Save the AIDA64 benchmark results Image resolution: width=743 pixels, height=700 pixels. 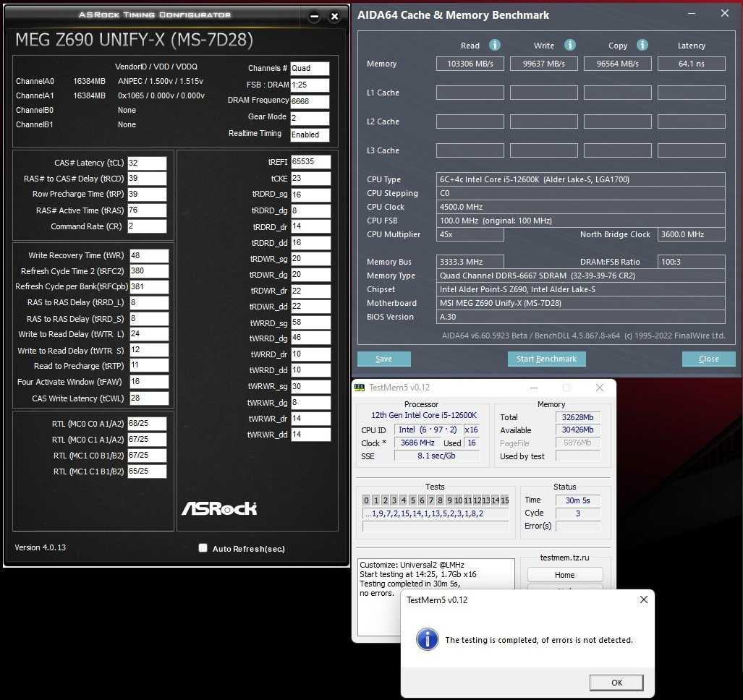383,359
